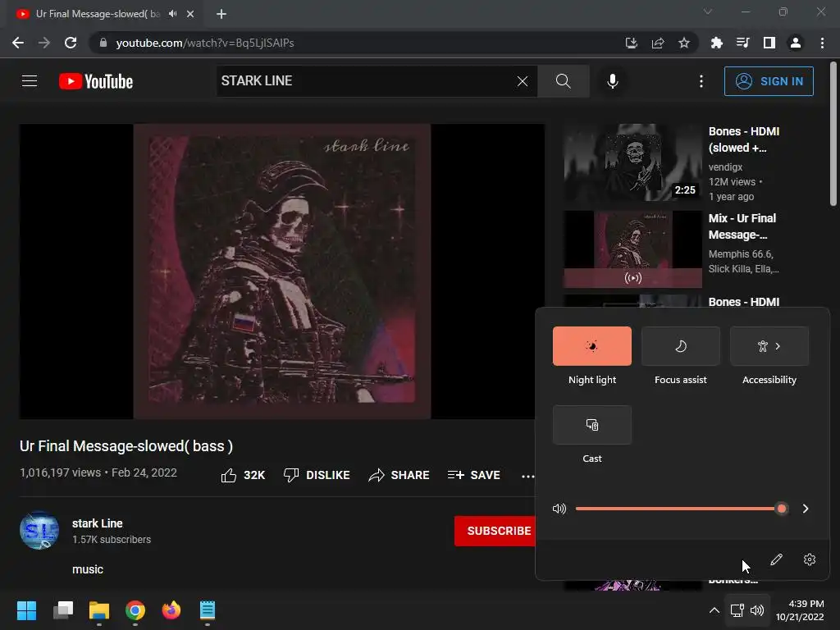
Task: Open more actions ellipsis under video
Action: tap(527, 476)
